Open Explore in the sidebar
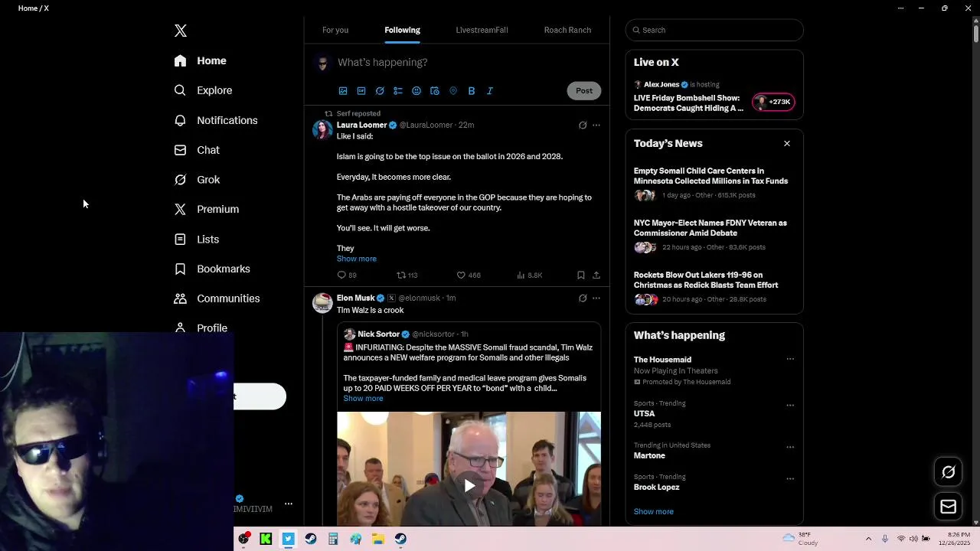Screen dimensions: 980x551 point(203,90)
